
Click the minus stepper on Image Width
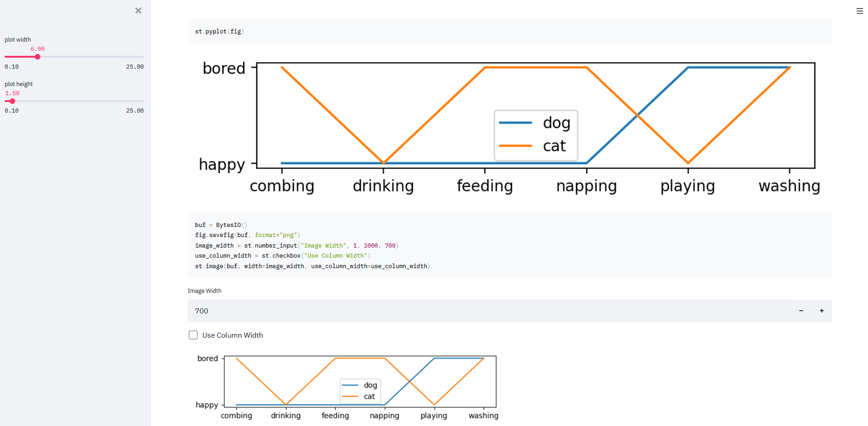(801, 311)
